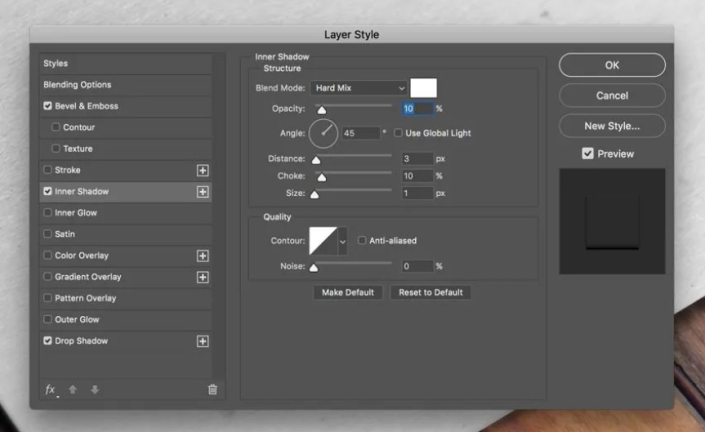Enable the Satin checkbox
705x432 pixels.
(48, 234)
